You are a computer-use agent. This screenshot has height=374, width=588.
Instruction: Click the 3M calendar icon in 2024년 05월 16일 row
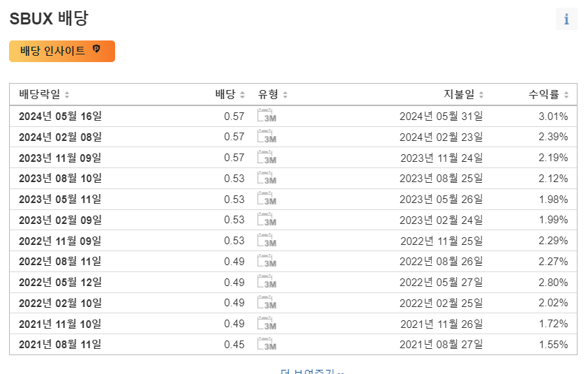pyautogui.click(x=266, y=116)
